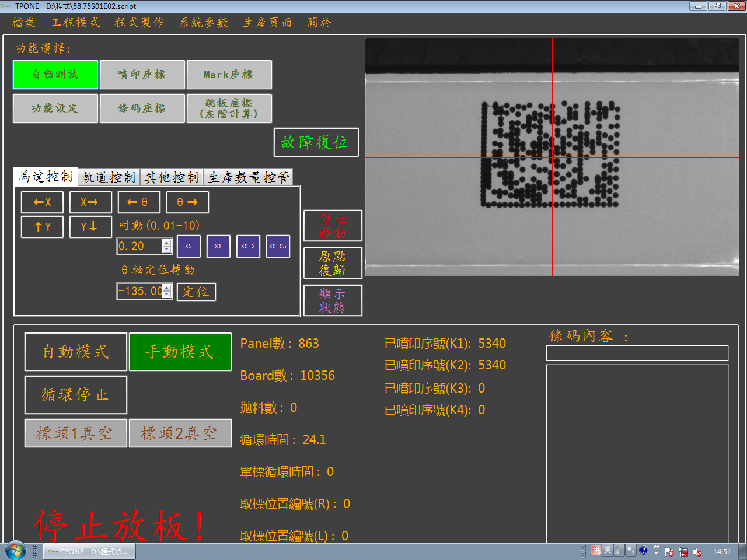
Task: Click the 條碼內容 barcode content text field
Action: [x=637, y=353]
